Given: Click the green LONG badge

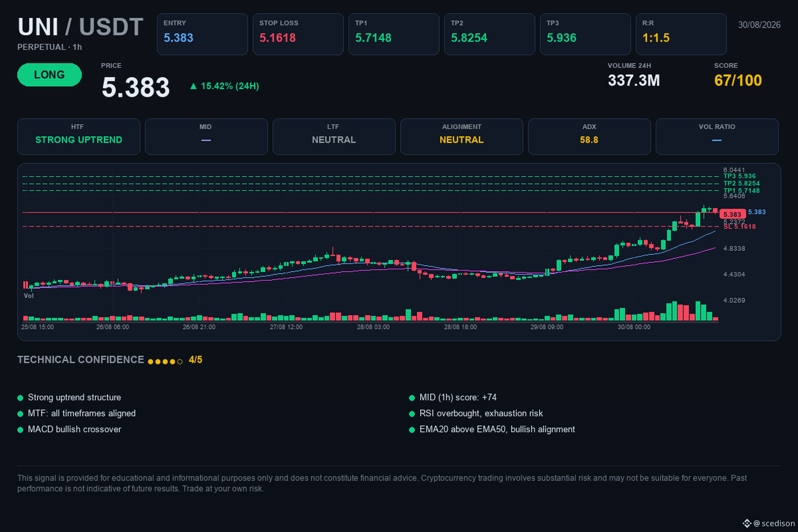Looking at the screenshot, I should click(50, 74).
